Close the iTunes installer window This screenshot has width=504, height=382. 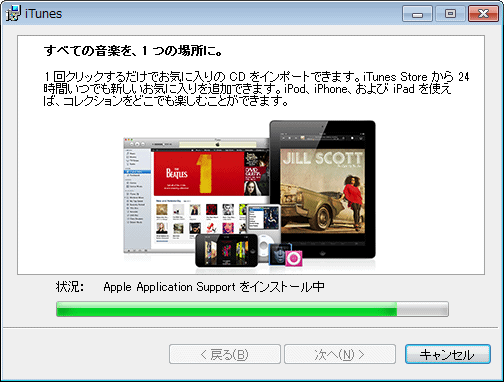pos(483,14)
